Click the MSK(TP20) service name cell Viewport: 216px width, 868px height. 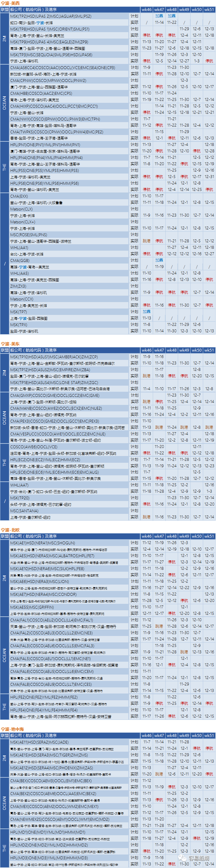20,498
